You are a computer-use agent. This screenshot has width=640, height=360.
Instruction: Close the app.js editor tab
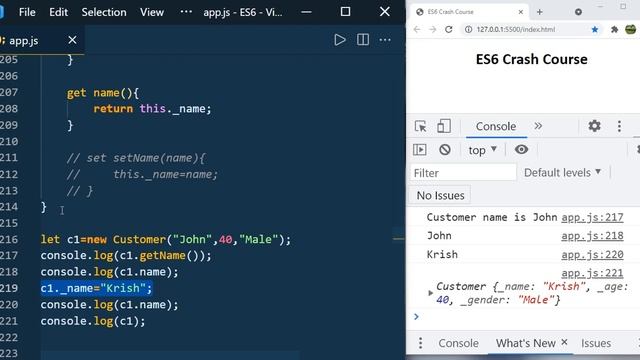pos(72,40)
